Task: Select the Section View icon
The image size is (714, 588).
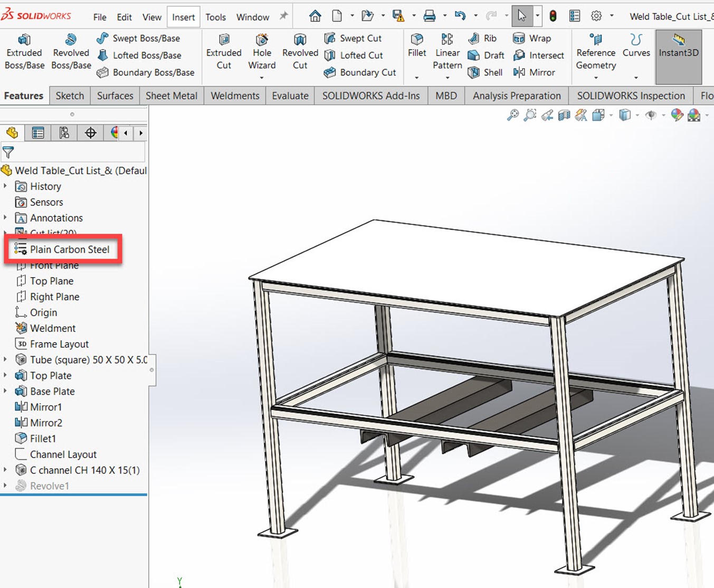Action: click(x=564, y=115)
